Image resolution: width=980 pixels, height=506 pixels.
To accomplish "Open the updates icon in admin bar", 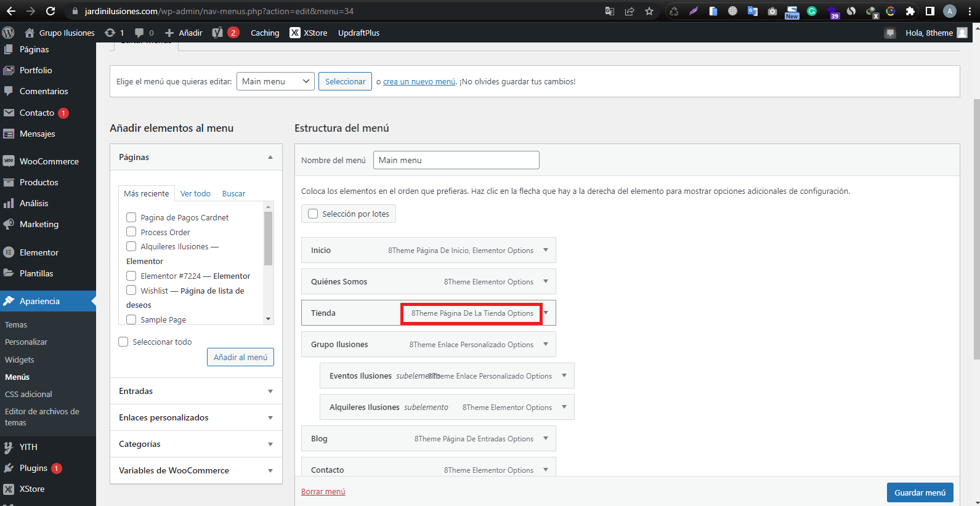I will [110, 33].
